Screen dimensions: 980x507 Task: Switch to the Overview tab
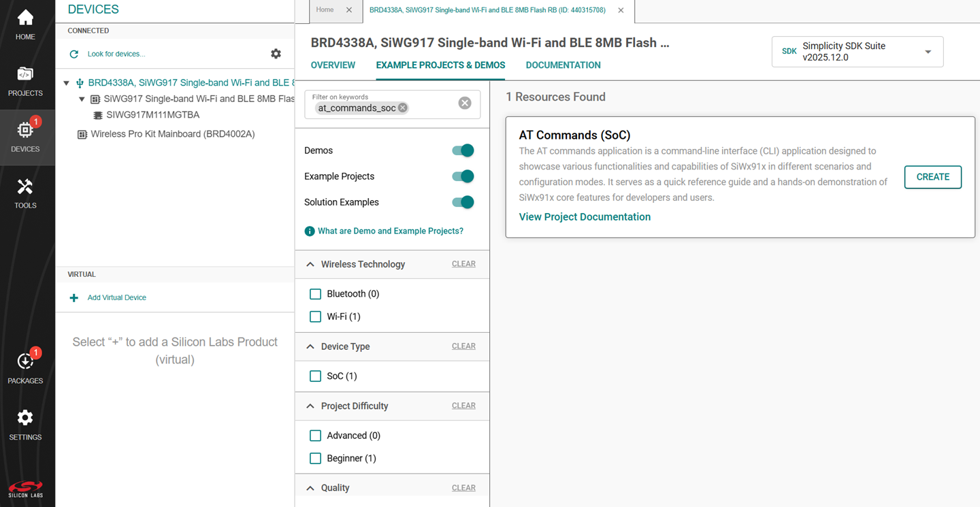click(x=333, y=65)
